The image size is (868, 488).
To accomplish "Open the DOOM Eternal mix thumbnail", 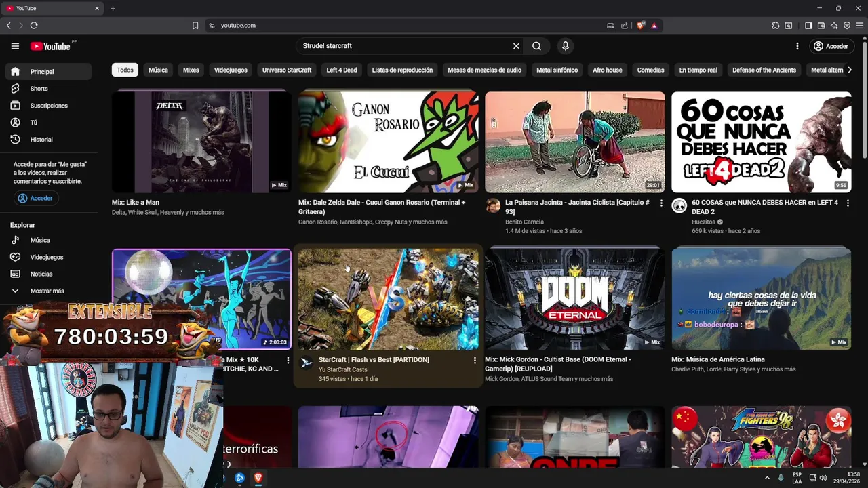I will click(x=575, y=299).
